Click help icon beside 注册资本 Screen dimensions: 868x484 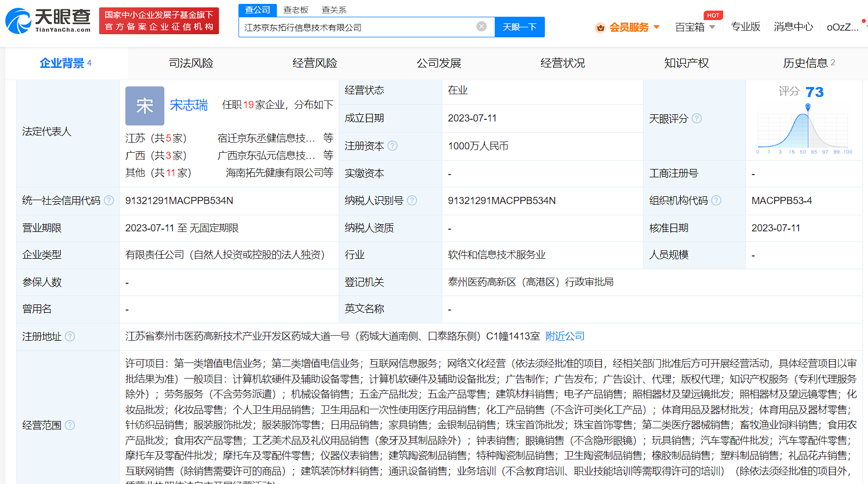tap(393, 146)
